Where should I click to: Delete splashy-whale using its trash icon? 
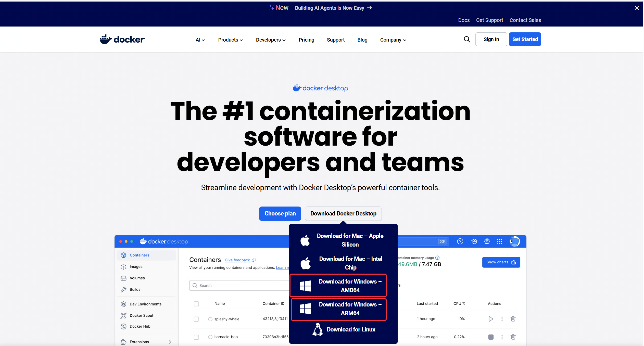(x=513, y=319)
